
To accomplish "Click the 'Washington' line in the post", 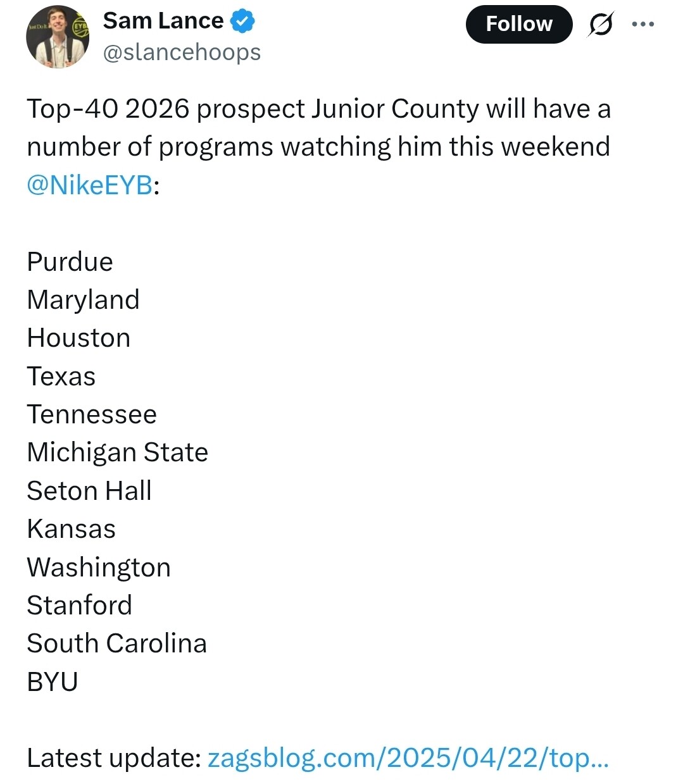I will [99, 568].
